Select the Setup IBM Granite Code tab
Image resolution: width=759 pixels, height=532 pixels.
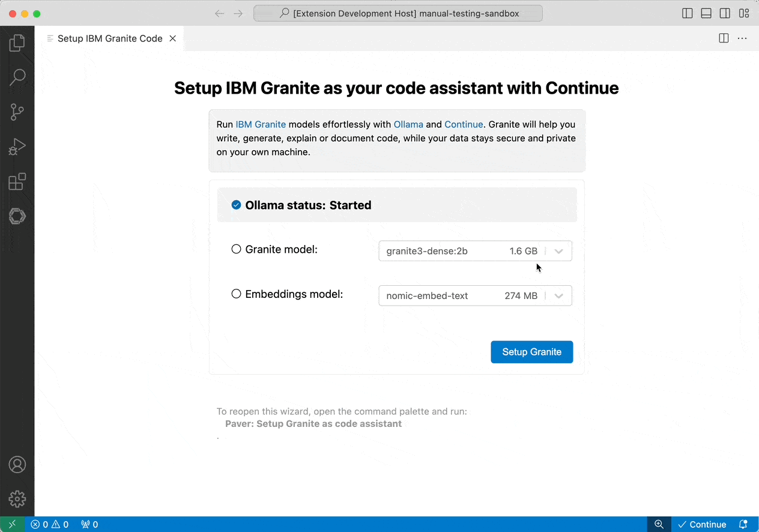pos(109,38)
